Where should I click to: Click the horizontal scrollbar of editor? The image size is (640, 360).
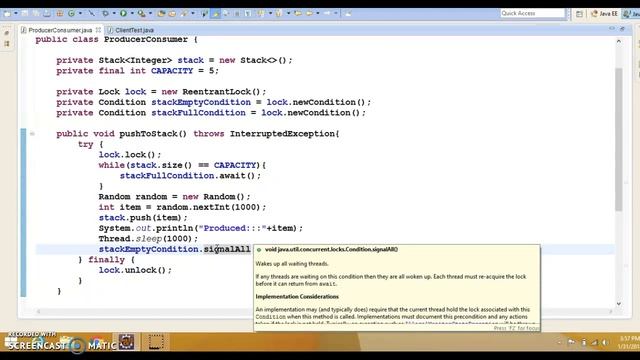(x=324, y=311)
